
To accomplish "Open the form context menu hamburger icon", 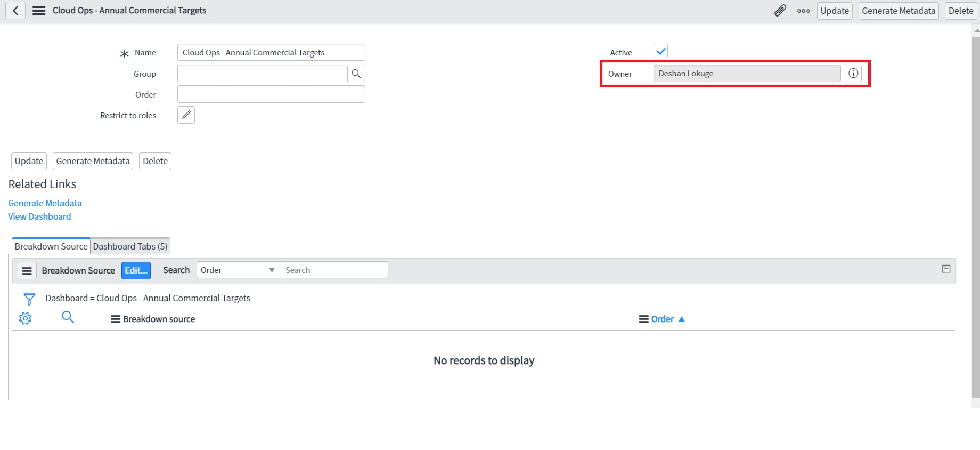I will tap(39, 11).
